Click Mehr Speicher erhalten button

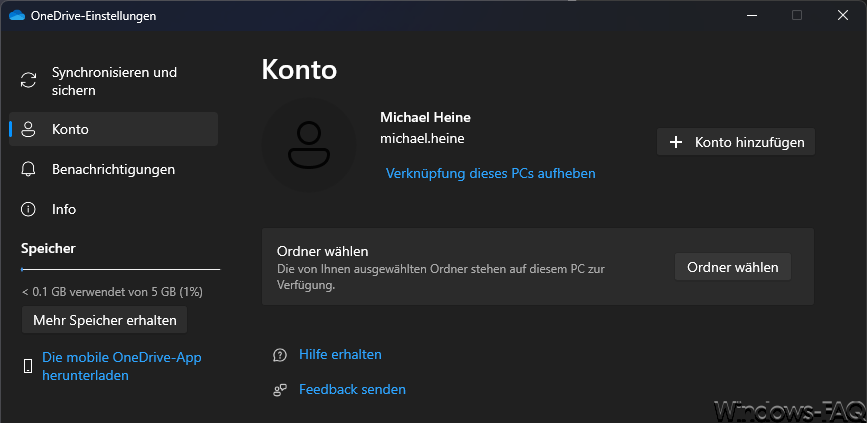105,320
